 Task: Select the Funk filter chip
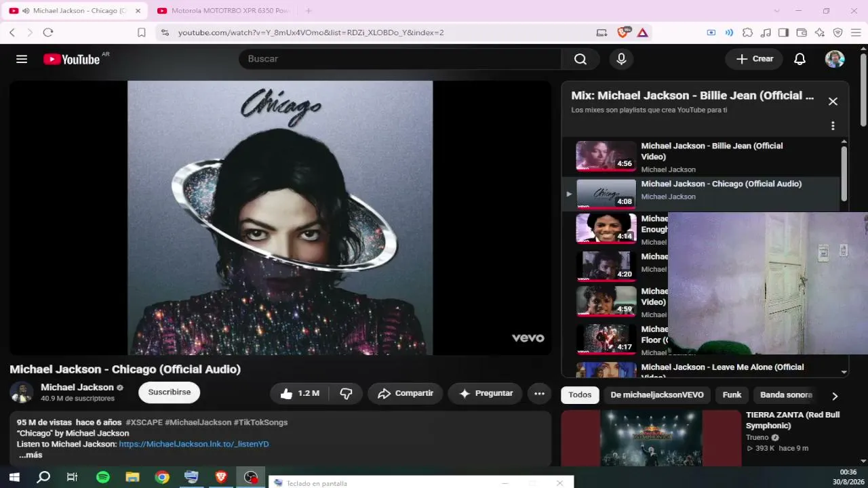click(x=732, y=395)
